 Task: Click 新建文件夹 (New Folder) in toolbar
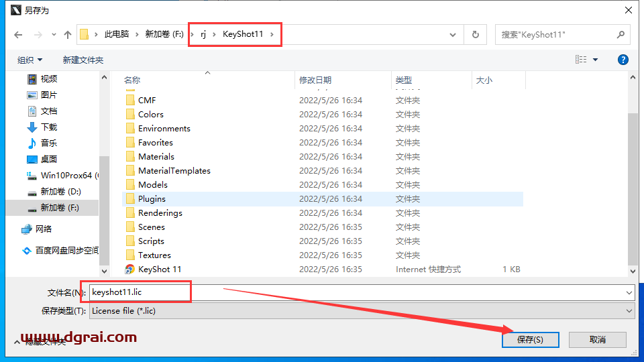[x=83, y=60]
